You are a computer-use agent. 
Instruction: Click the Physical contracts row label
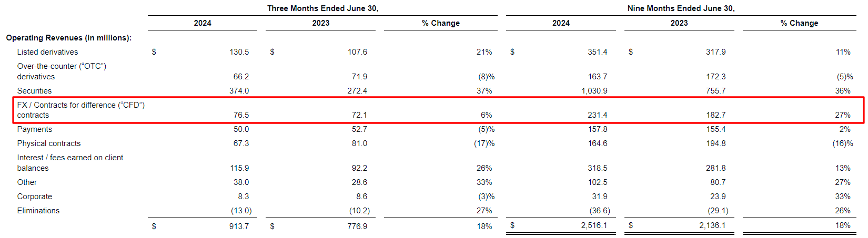tap(49, 143)
